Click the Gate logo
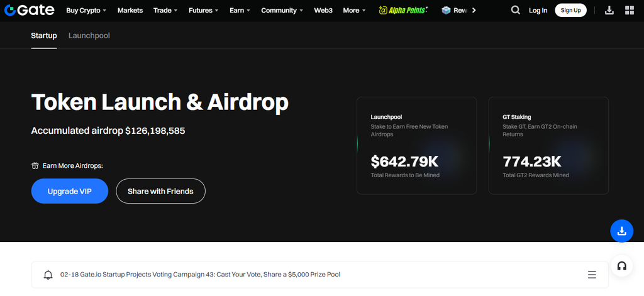 click(x=29, y=10)
